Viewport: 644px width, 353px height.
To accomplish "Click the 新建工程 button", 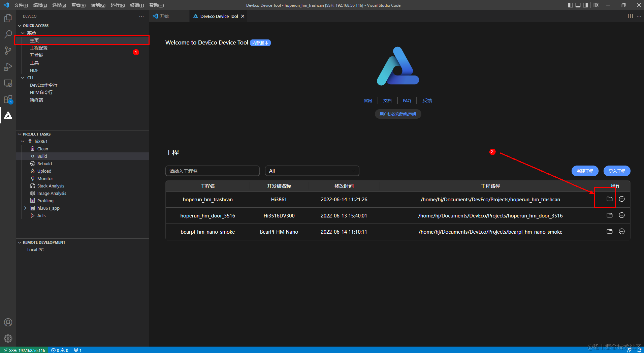I will [585, 171].
